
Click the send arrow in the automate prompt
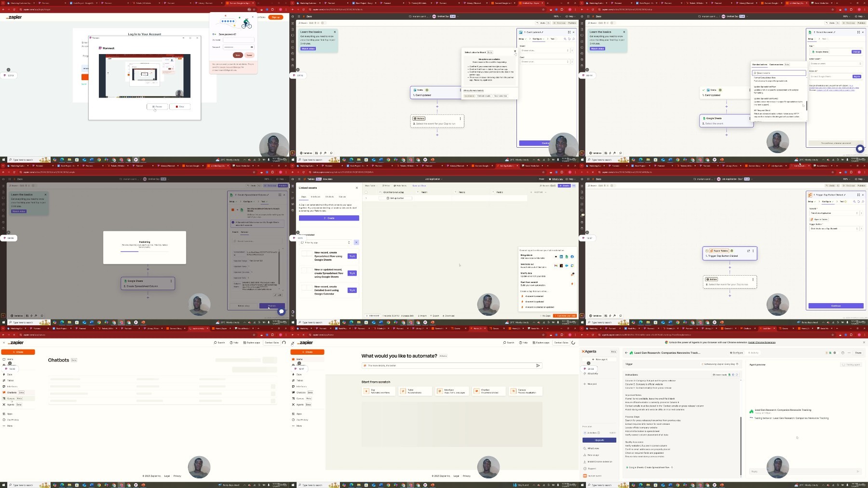[538, 365]
